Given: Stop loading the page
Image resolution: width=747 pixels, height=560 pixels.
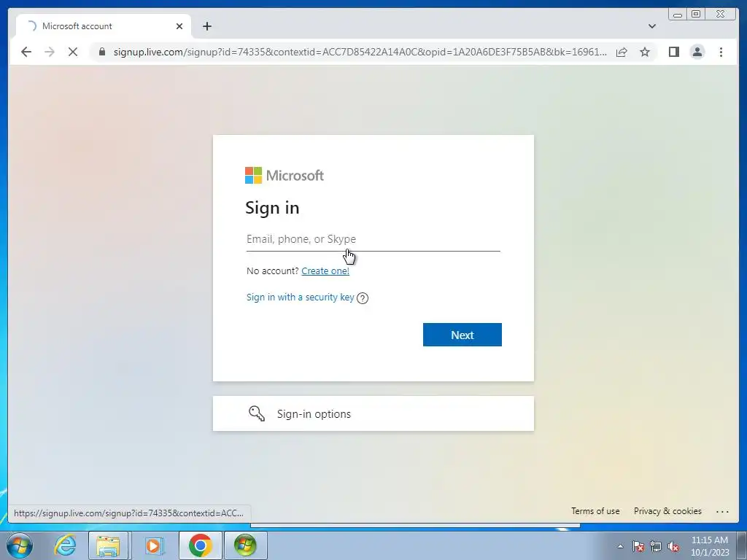Looking at the screenshot, I should click(73, 52).
